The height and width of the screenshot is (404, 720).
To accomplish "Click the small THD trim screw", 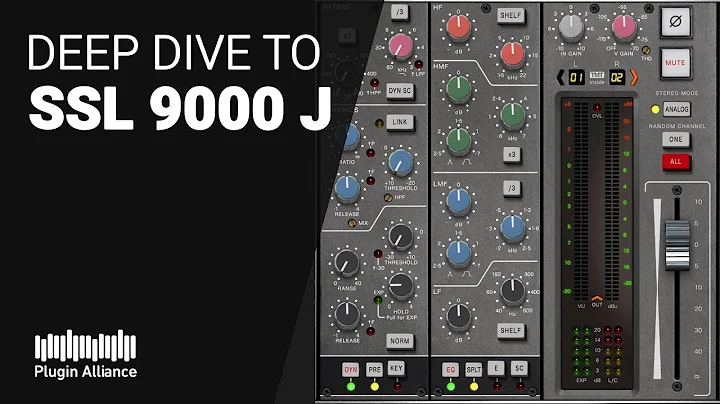I will 646,50.
